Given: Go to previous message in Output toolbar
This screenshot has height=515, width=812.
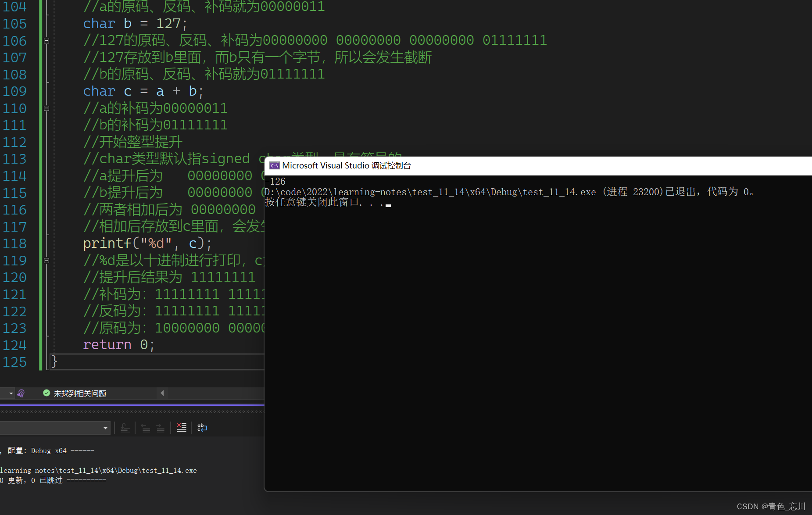Looking at the screenshot, I should 146,427.
